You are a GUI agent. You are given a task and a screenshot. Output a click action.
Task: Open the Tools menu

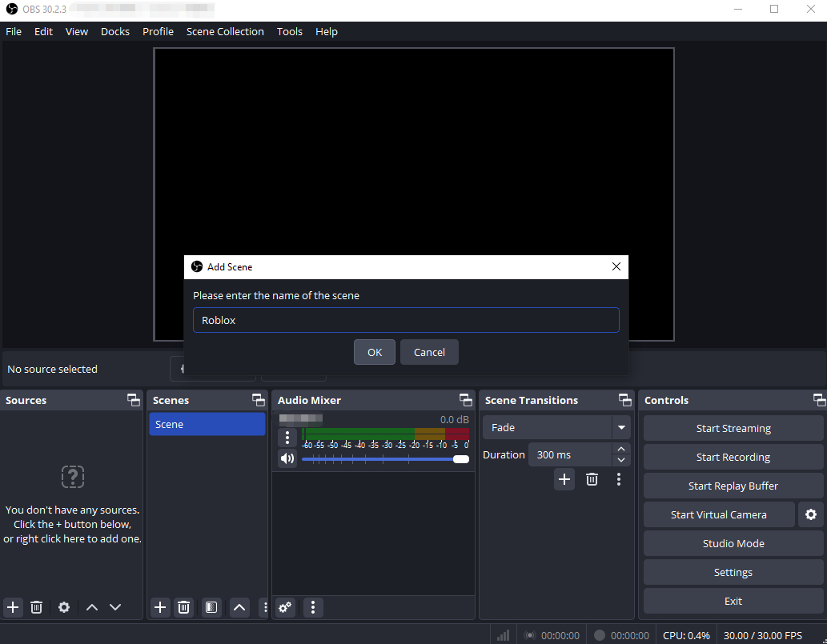pos(289,31)
